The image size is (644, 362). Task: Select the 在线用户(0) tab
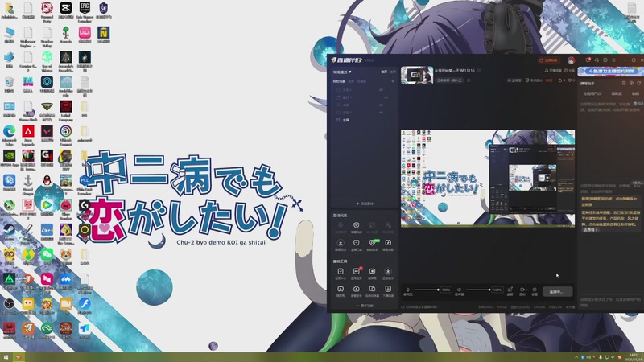592,93
